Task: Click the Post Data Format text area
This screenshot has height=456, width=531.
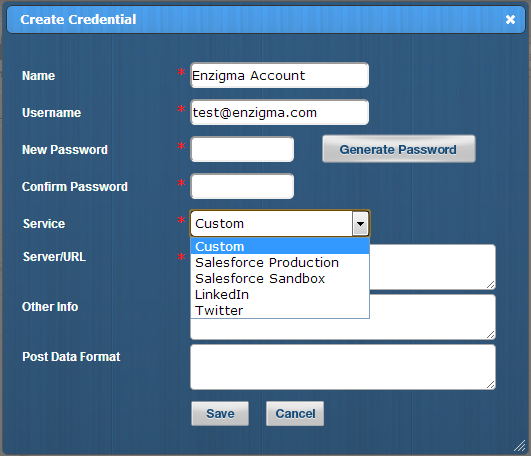Action: pos(343,367)
